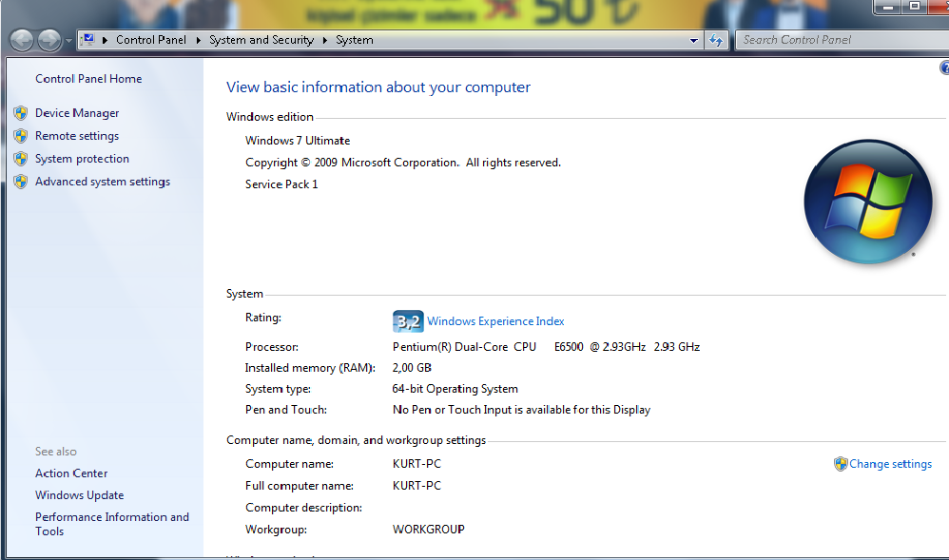
Task: Click the window maximize button
Action: [915, 7]
